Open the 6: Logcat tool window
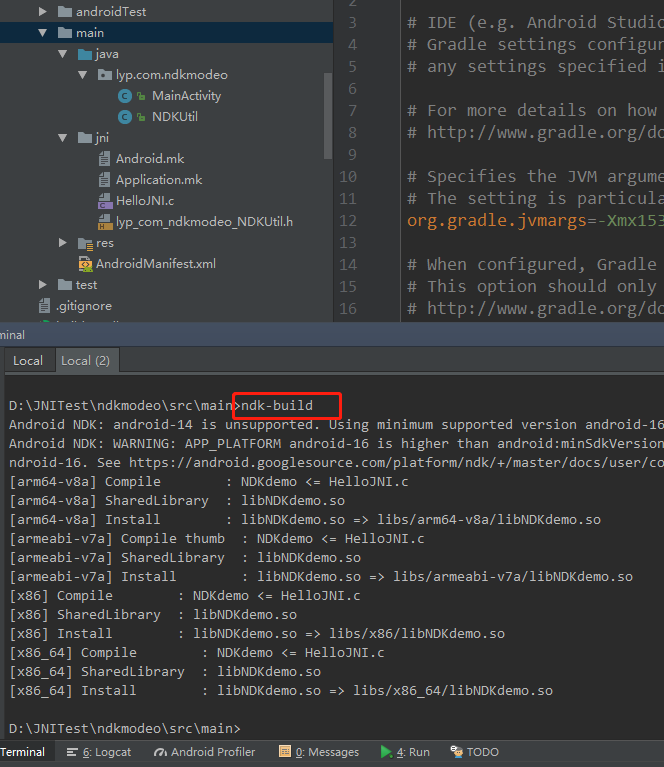The height and width of the screenshot is (767, 664). click(x=98, y=752)
